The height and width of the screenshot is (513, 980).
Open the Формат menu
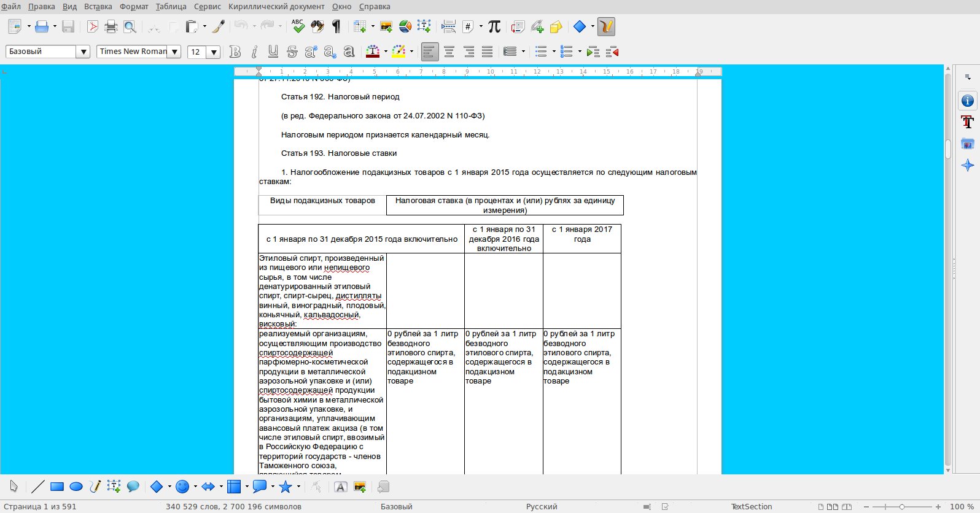click(x=134, y=7)
